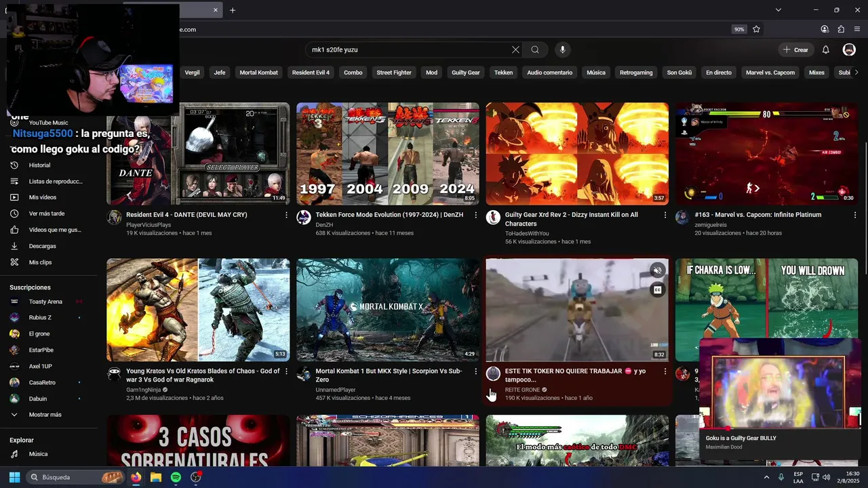This screenshot has height=488, width=868.
Task: Open File Explorer from the taskbar
Action: (x=156, y=477)
